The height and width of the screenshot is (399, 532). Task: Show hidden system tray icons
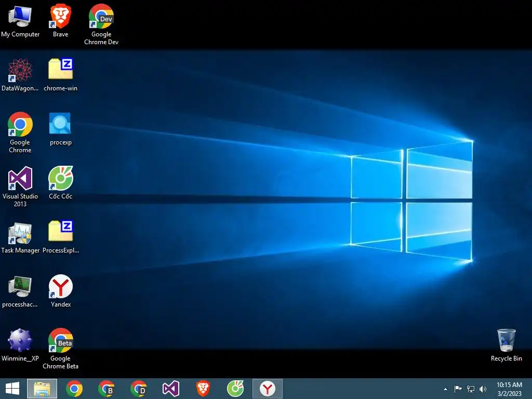pyautogui.click(x=445, y=389)
